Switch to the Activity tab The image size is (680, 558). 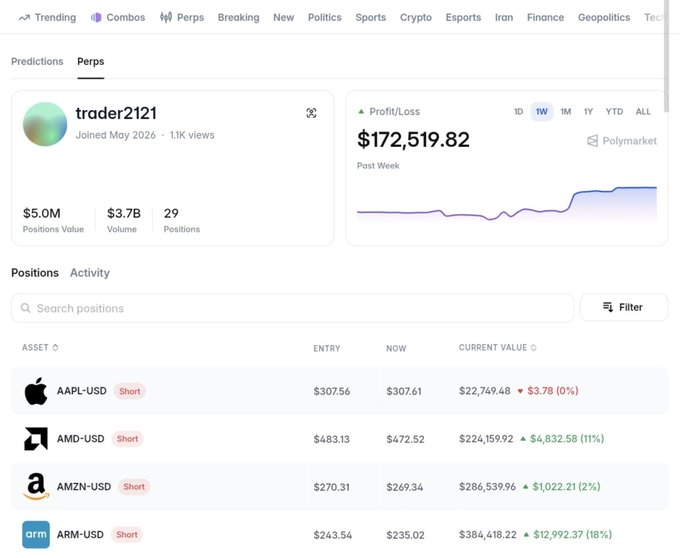[x=90, y=273]
